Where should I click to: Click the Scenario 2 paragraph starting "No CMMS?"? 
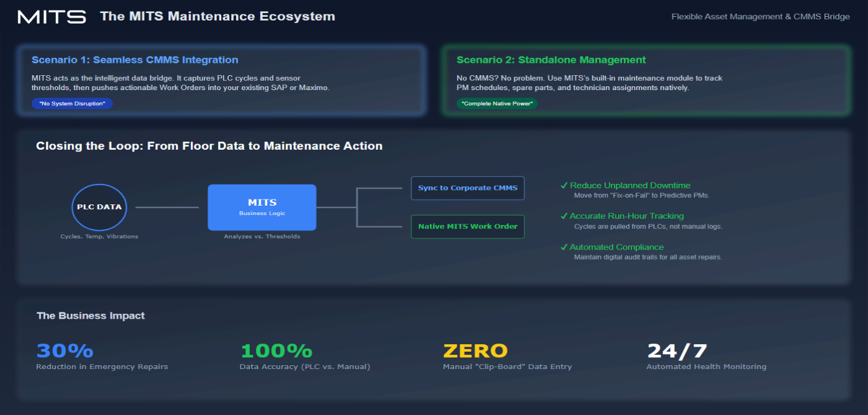(x=590, y=83)
